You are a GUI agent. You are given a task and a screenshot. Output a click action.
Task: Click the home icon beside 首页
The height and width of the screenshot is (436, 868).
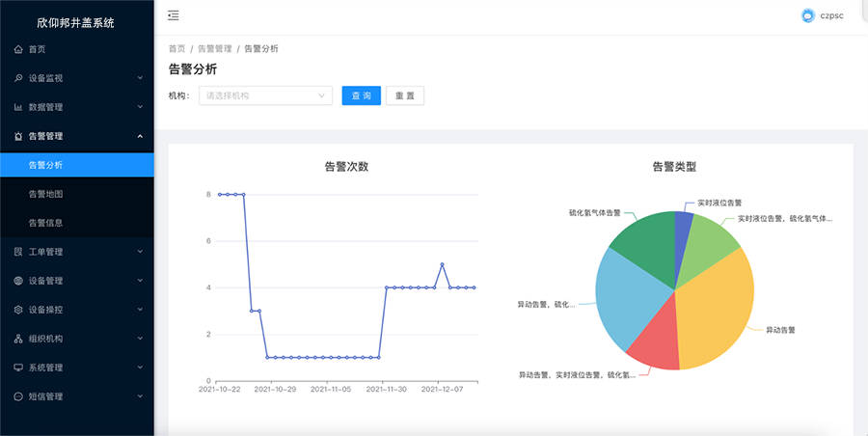click(x=19, y=49)
